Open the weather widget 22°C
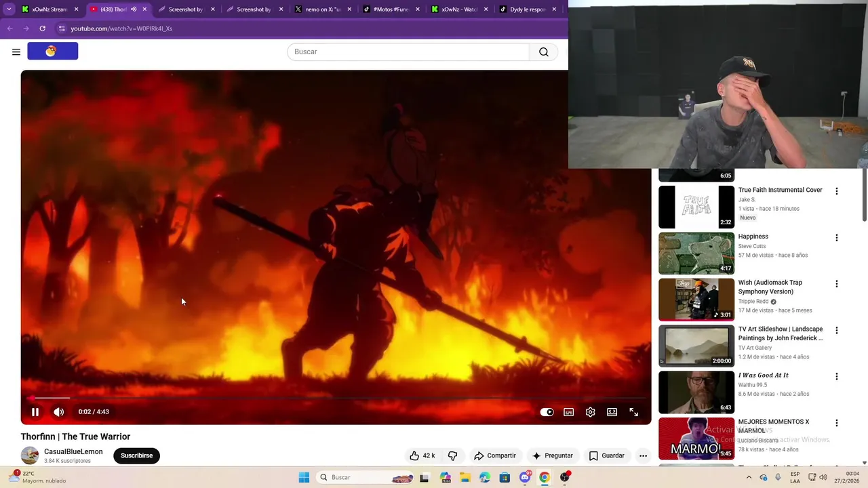The image size is (868, 488). pos(37,477)
